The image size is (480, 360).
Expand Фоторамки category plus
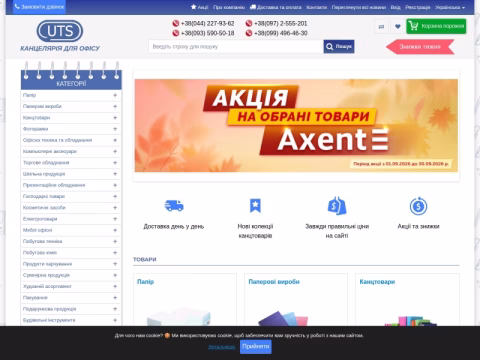click(115, 129)
